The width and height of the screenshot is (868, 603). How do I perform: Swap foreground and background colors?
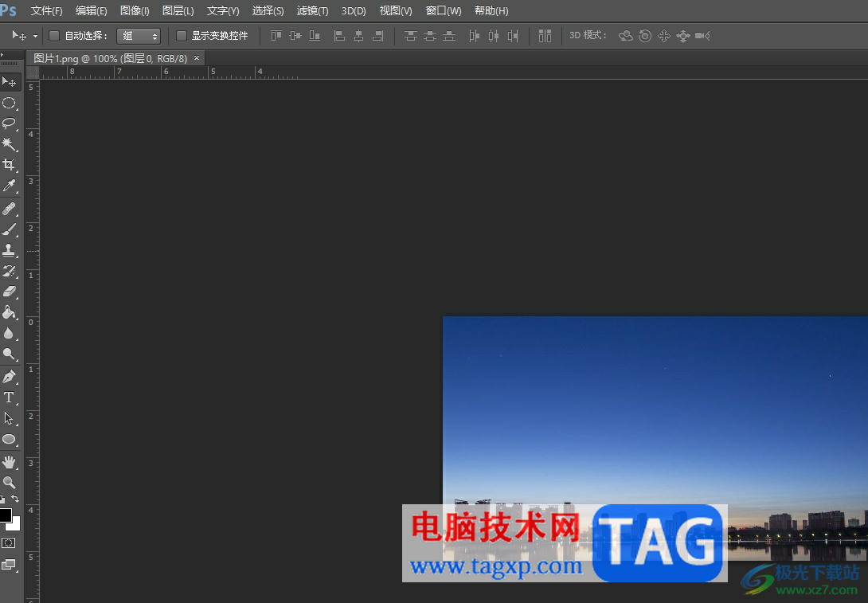[x=15, y=499]
